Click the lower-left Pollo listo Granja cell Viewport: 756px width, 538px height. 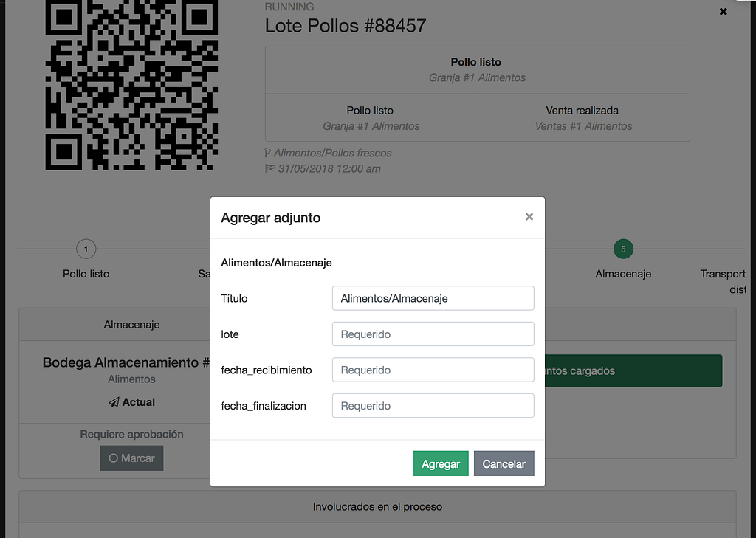[371, 117]
